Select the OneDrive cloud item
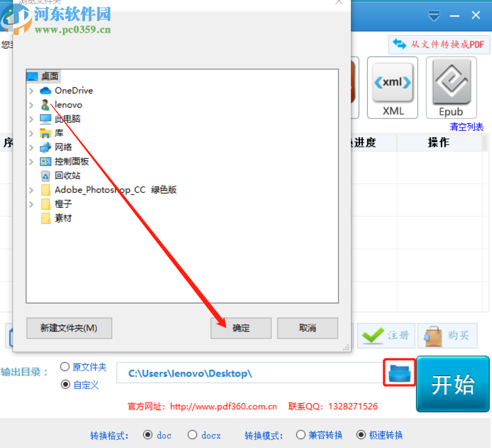This screenshot has height=448, width=492. pos(74,91)
